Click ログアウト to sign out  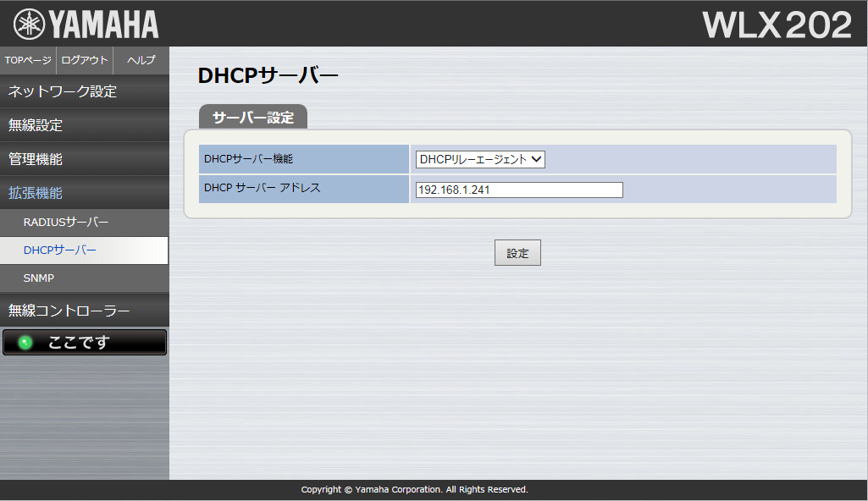pyautogui.click(x=84, y=60)
